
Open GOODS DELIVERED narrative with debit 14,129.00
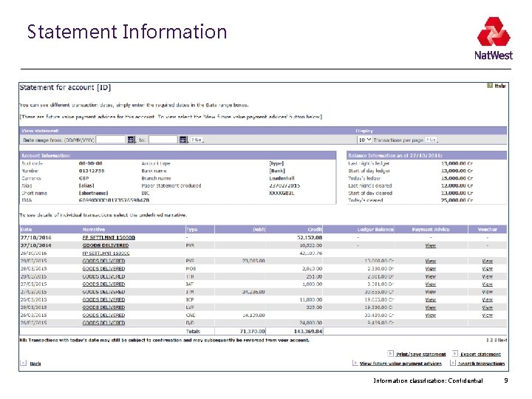point(104,316)
